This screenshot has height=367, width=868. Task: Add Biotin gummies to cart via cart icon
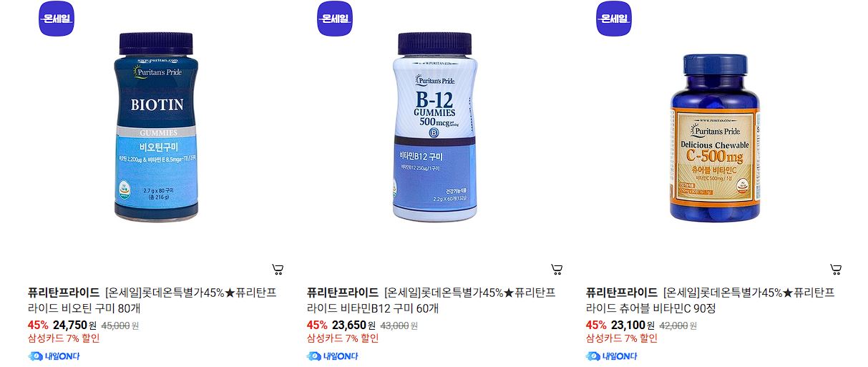[x=278, y=270]
